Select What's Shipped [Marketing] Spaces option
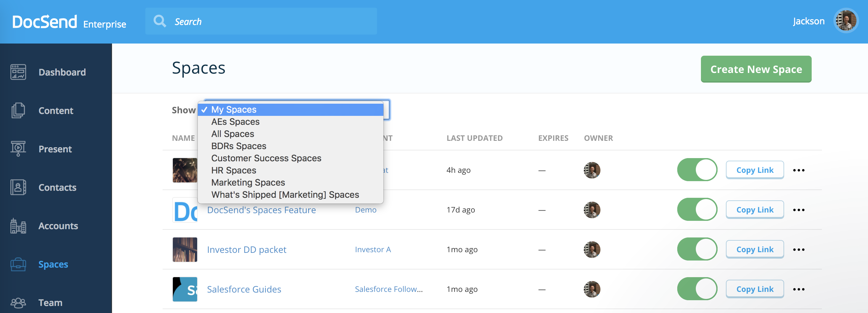This screenshot has width=868, height=313. point(291,194)
